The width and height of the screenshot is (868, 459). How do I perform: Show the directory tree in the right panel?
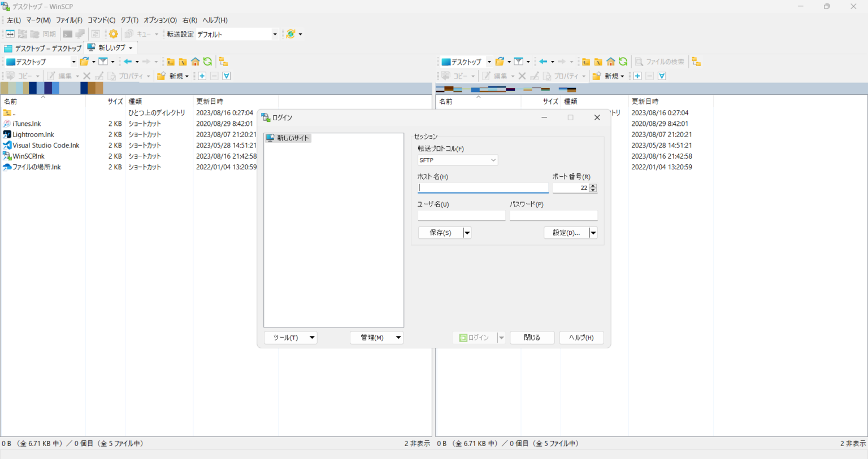[696, 62]
